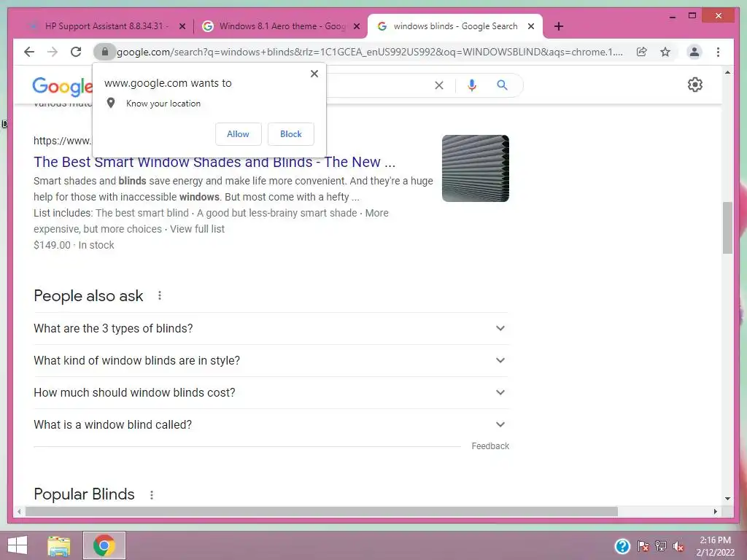Viewport: 747px width, 560px height.
Task: Open site info via the lock icon
Action: point(105,52)
